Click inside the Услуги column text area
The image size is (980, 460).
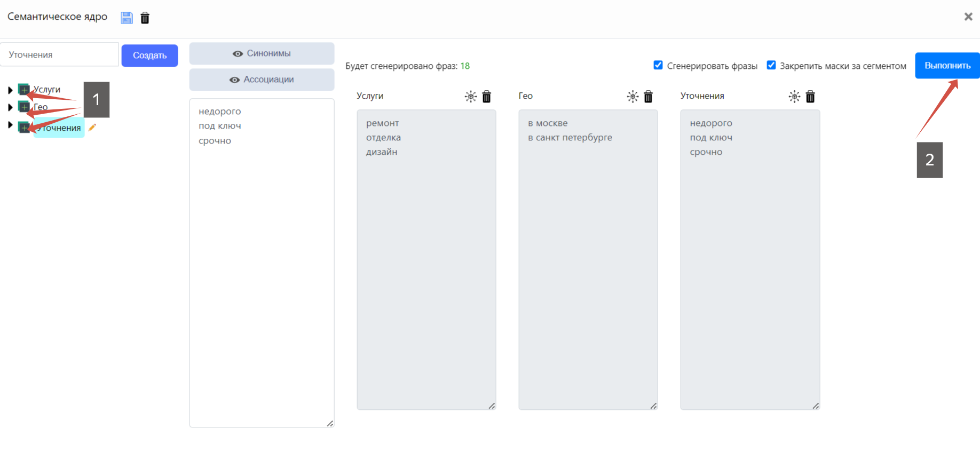[x=426, y=260]
